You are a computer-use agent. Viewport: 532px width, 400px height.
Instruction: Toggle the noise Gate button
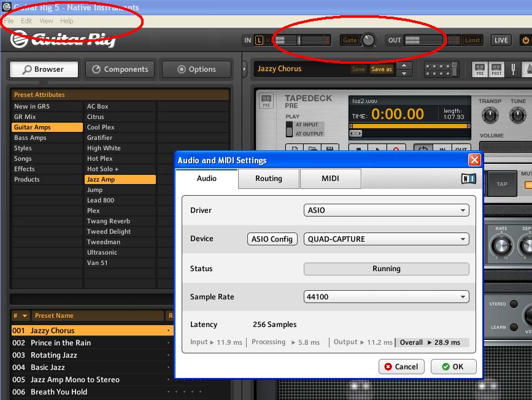[350, 40]
